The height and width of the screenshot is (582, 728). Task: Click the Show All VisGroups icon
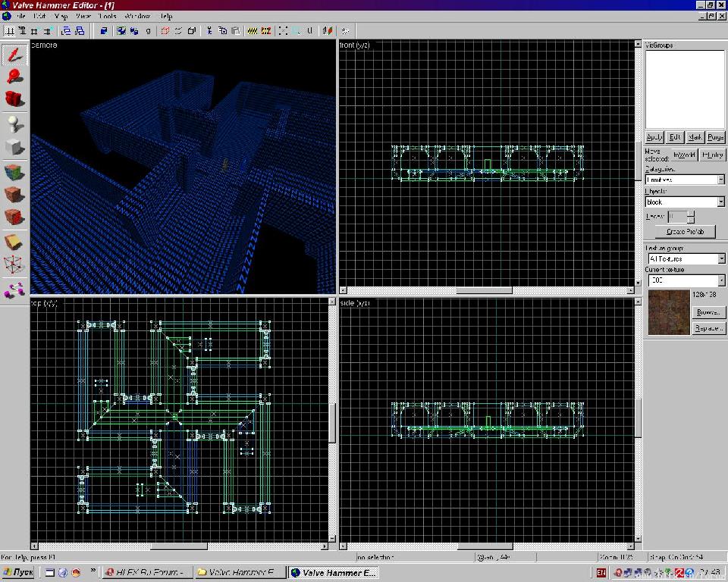(x=191, y=31)
